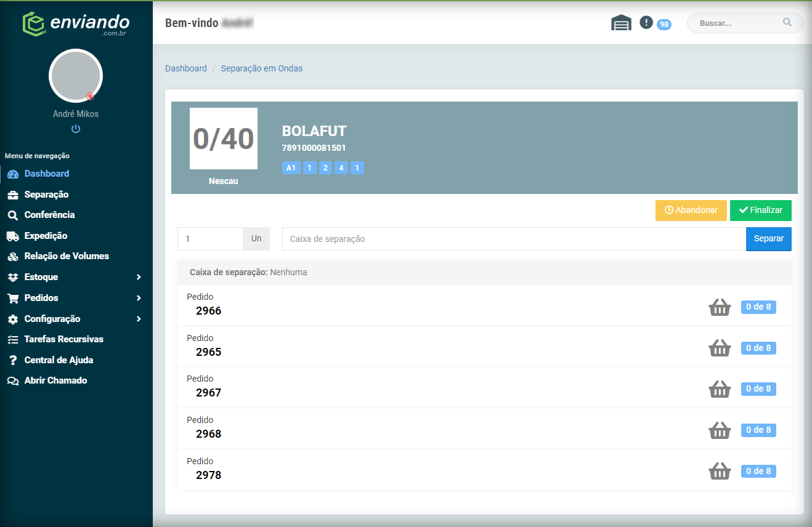Viewport: 812px width, 527px height.
Task: Expand the Configuração submenu chevron
Action: point(139,319)
